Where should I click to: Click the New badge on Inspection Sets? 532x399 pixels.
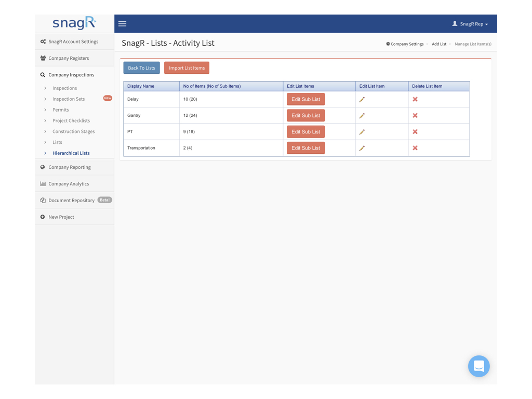coord(108,98)
